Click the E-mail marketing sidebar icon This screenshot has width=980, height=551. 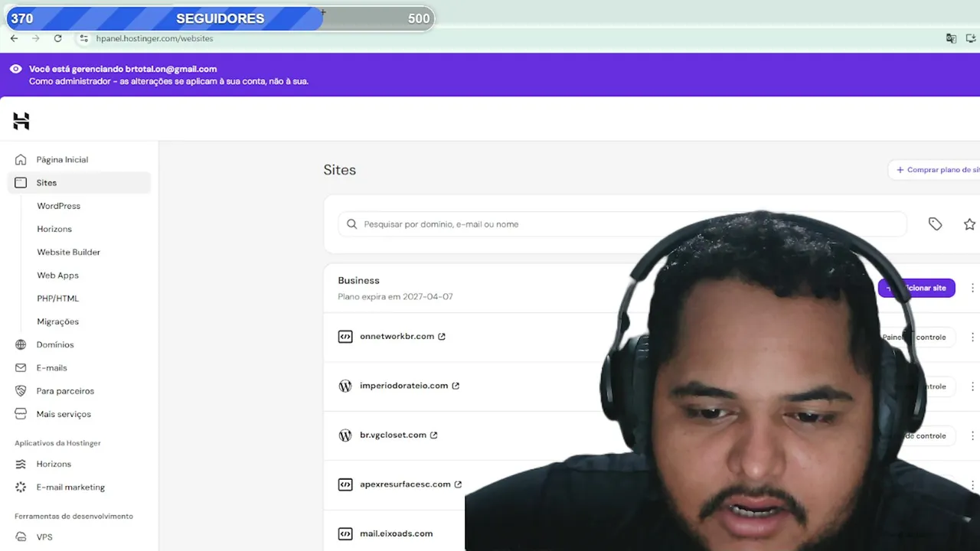(21, 487)
